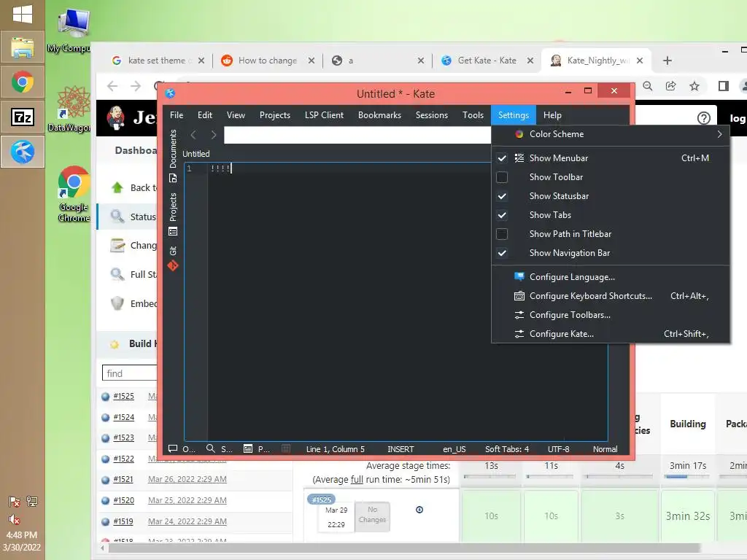
Task: Open the Help menu in Kate
Action: (x=553, y=115)
